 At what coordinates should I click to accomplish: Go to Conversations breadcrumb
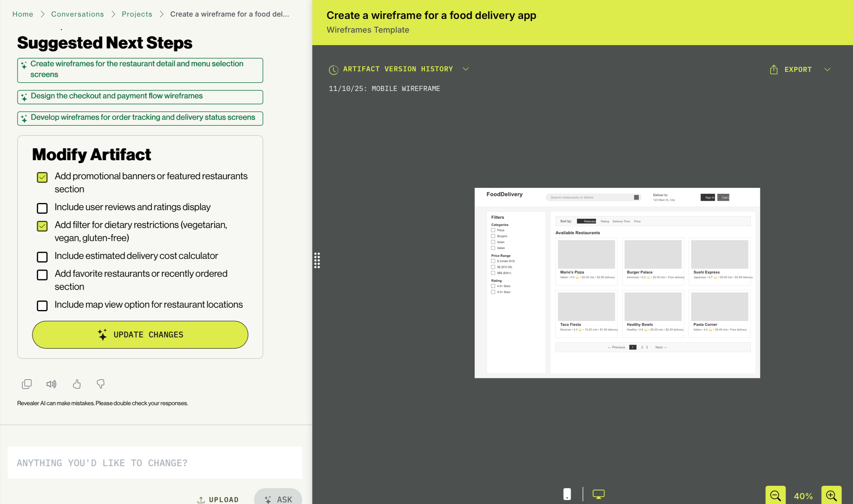click(x=77, y=14)
